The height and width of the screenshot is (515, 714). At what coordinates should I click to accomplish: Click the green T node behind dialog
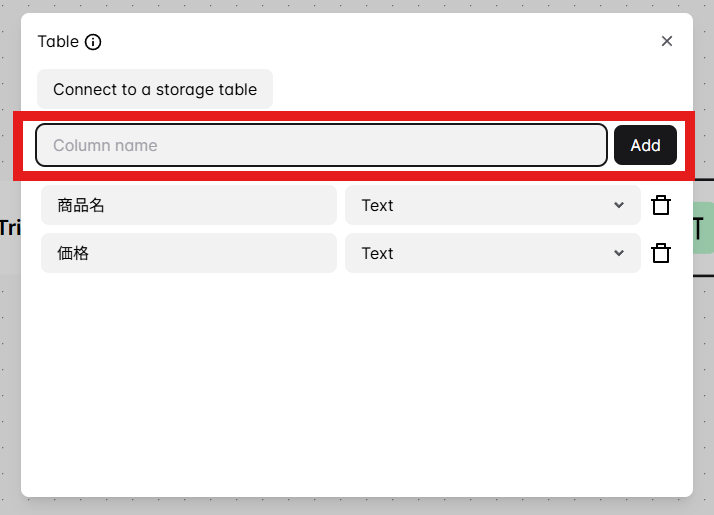click(x=703, y=228)
